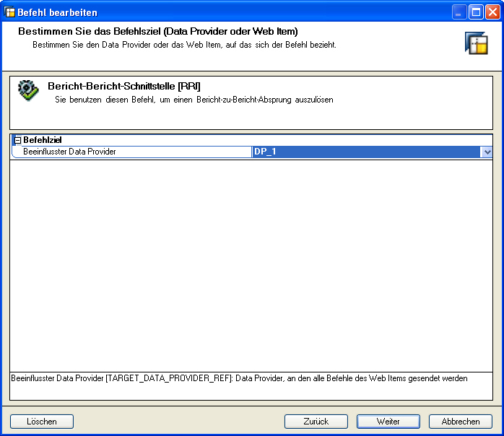Screen dimensions: 504x436
Task: Click the Befehl bearbeiten title bar text
Action: click(x=58, y=12)
